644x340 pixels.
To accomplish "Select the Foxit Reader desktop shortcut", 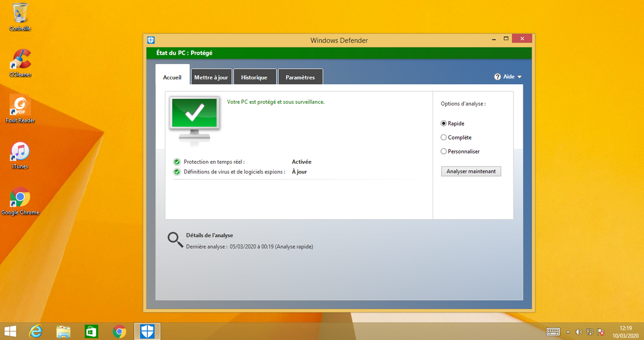I will pyautogui.click(x=20, y=109).
